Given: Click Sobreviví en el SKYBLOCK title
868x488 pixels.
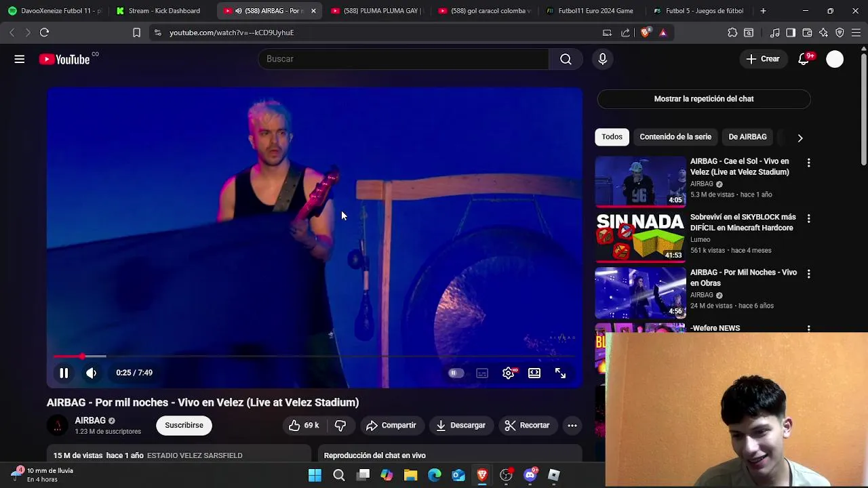Looking at the screenshot, I should [x=743, y=222].
